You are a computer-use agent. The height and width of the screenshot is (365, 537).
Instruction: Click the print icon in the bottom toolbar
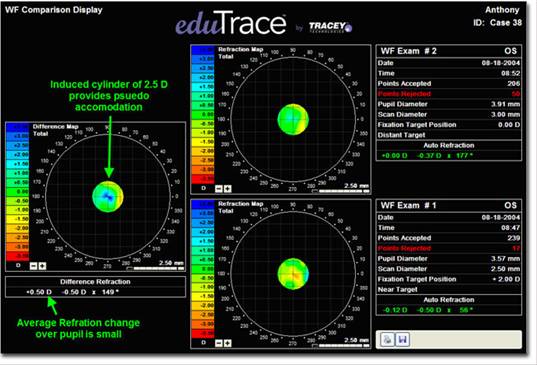388,339
